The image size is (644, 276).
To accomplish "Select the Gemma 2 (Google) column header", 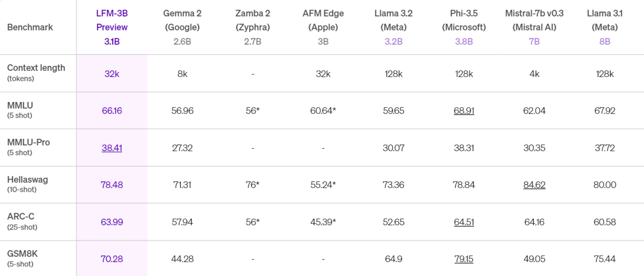I will (x=182, y=27).
